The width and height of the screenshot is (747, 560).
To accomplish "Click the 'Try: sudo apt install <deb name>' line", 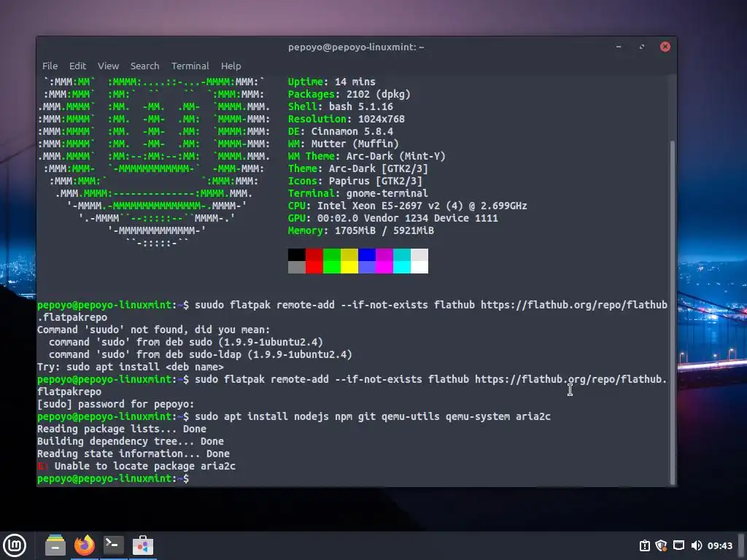I will [x=131, y=367].
